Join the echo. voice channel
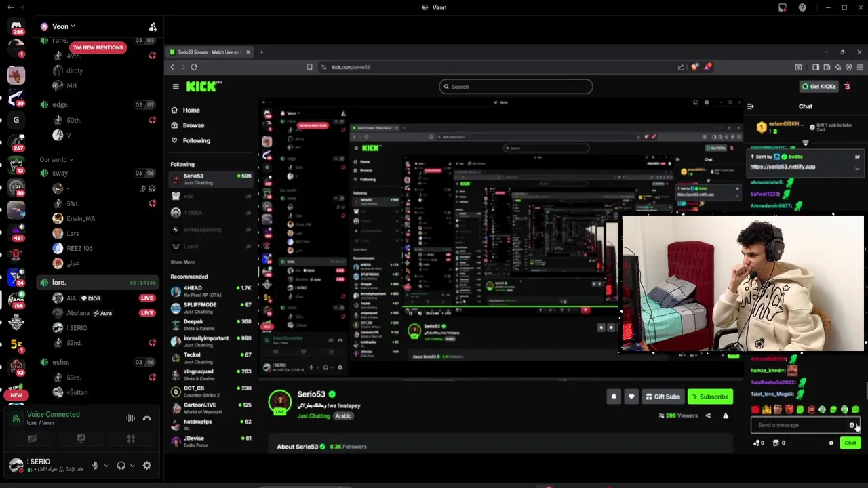Image resolution: width=868 pixels, height=488 pixels. 98,362
